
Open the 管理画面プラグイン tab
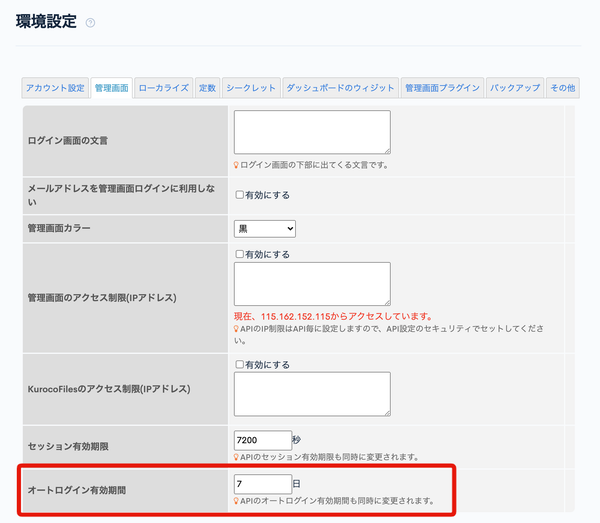[442, 88]
